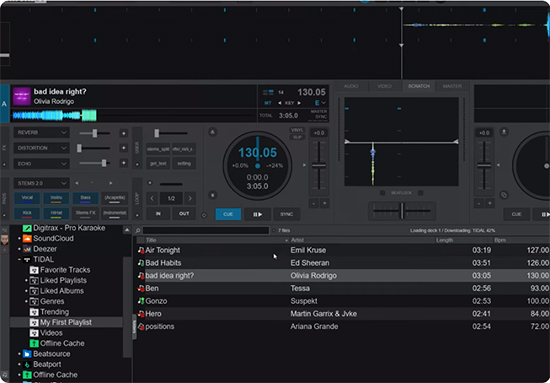Go to the next pads page arrow
The width and height of the screenshot is (550, 383).
click(111, 183)
